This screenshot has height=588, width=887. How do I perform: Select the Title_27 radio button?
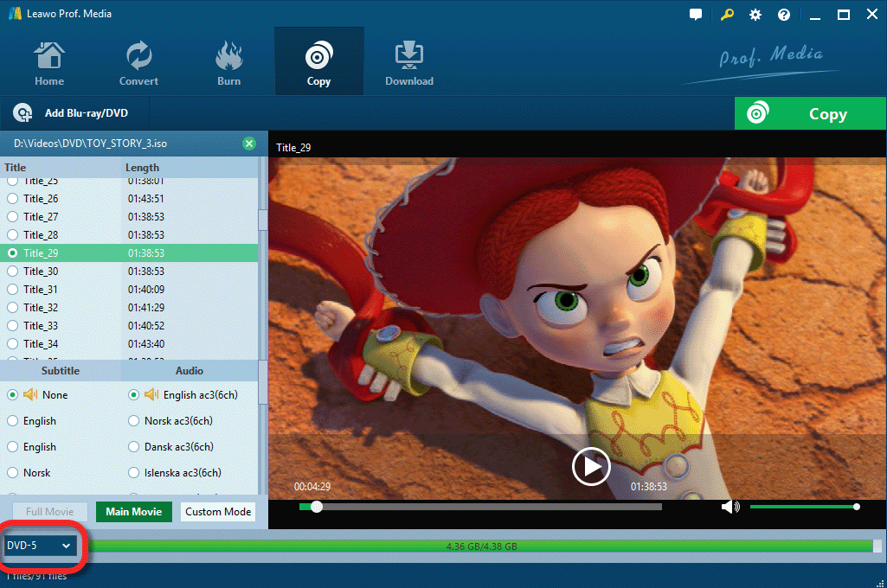(12, 216)
